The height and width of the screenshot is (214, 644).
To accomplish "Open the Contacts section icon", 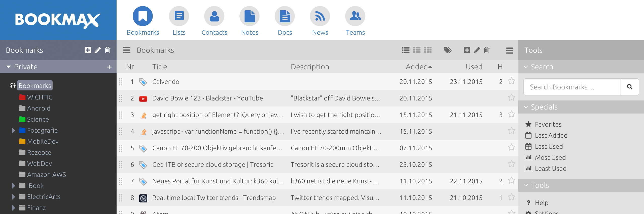I will (214, 16).
